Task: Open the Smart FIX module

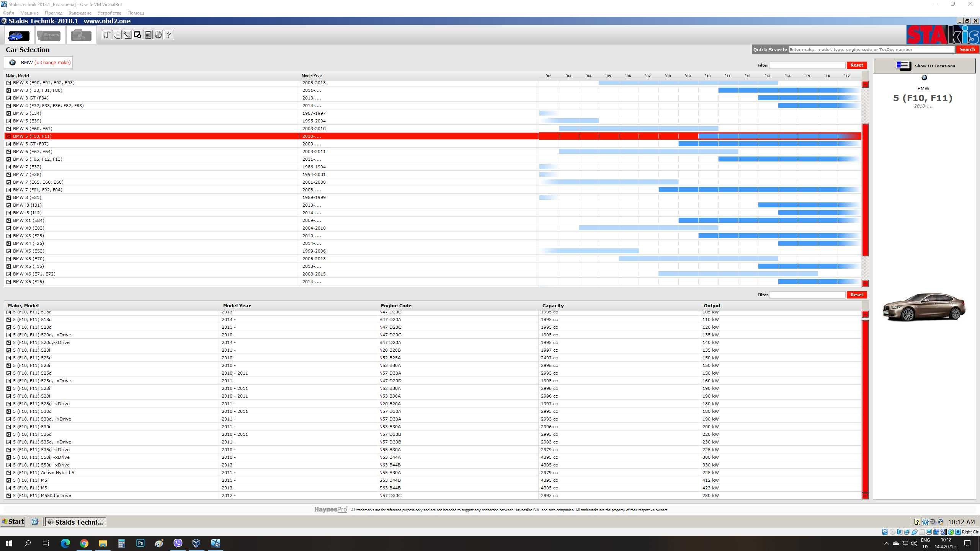Action: coord(49,36)
